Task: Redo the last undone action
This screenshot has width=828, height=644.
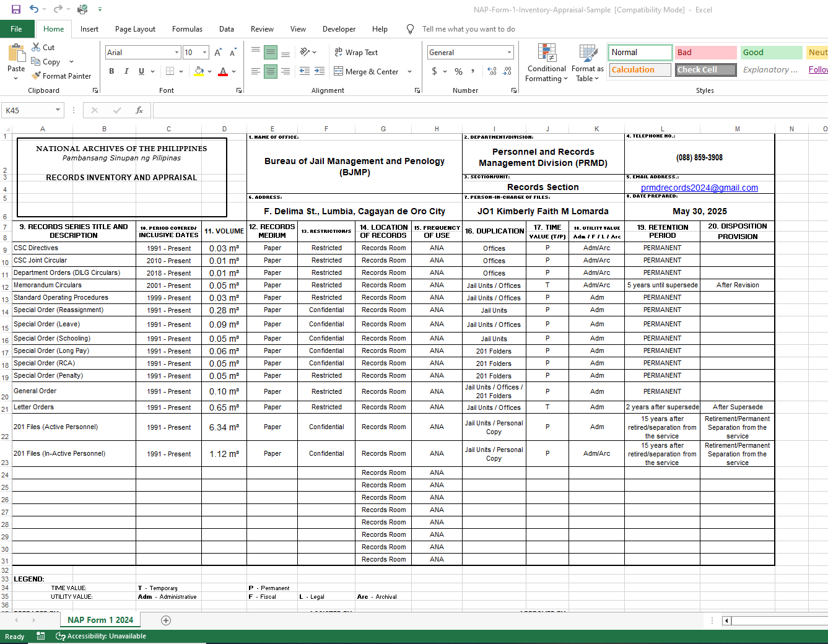Action: 57,9
